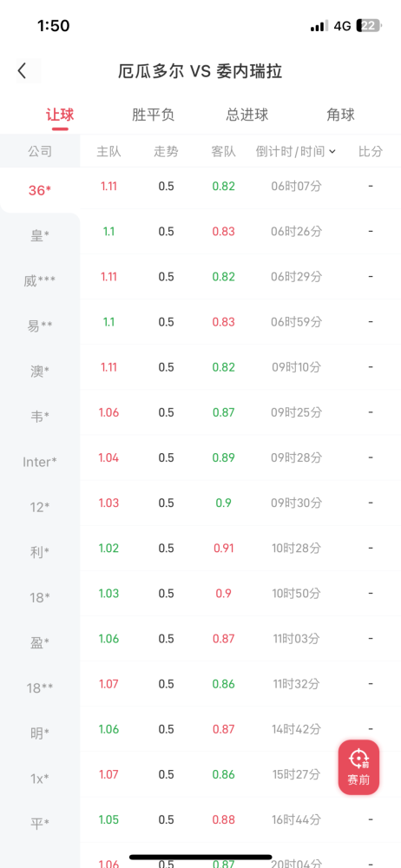Tap the 11时32分 time in 18** row
401x868 pixels.
pos(296,684)
